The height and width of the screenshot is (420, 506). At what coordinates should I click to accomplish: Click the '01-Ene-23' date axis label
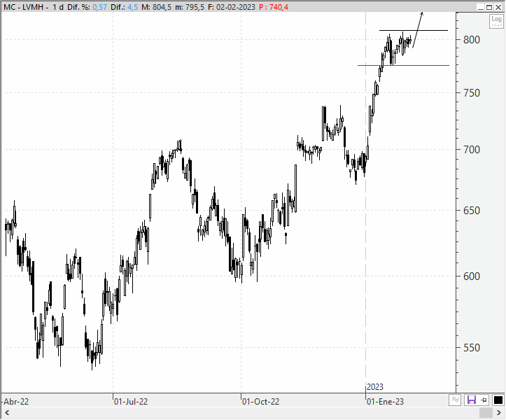(385, 402)
